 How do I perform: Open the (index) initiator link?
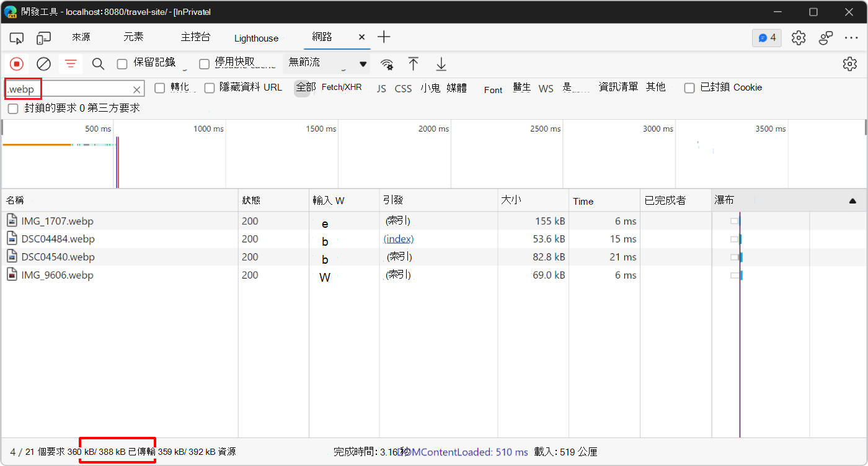tap(399, 239)
